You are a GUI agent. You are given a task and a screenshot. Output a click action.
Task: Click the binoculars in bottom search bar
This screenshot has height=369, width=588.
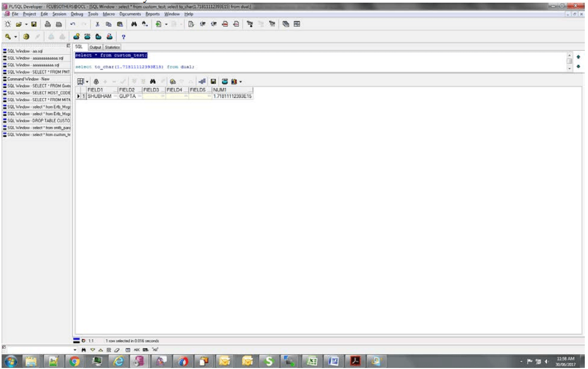point(84,350)
